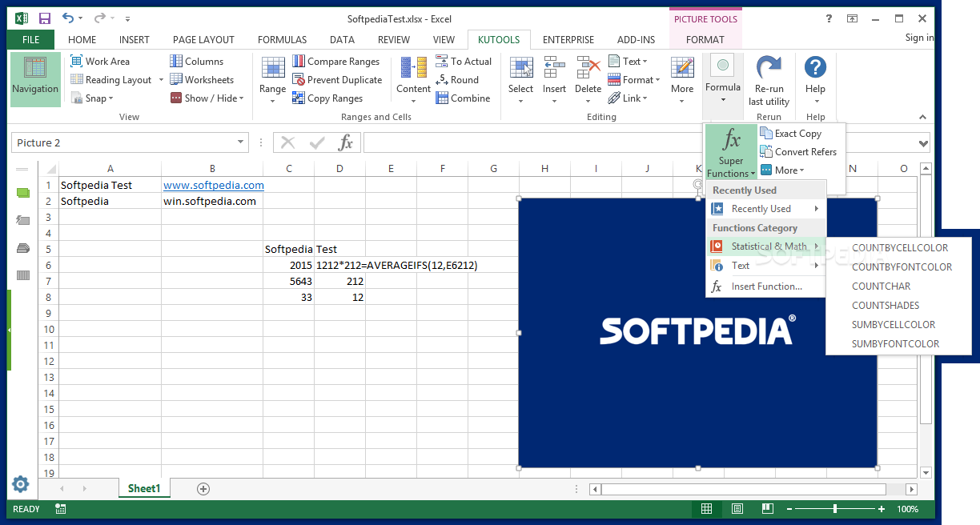Open Format tools dropdown
The image size is (980, 525).
634,79
